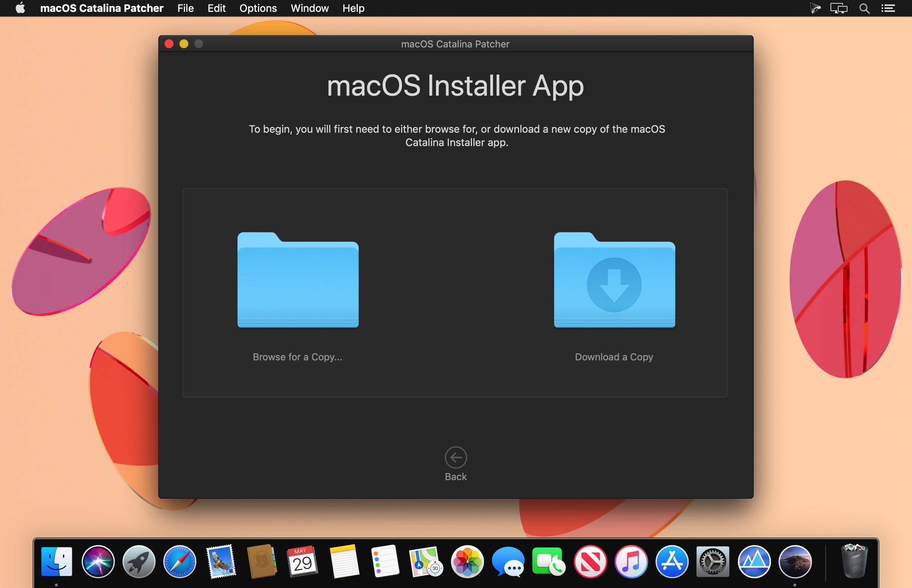Open Music from the Dock

[631, 561]
